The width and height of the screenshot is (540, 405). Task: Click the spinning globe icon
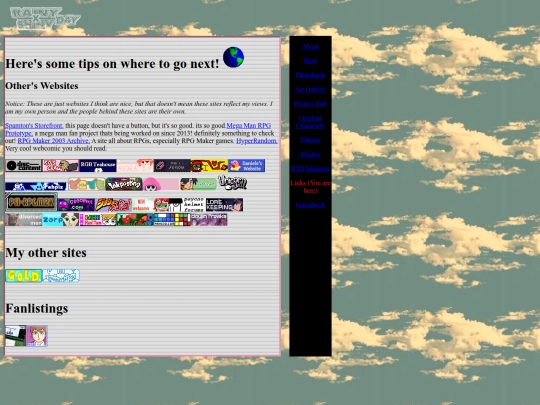pyautogui.click(x=233, y=57)
